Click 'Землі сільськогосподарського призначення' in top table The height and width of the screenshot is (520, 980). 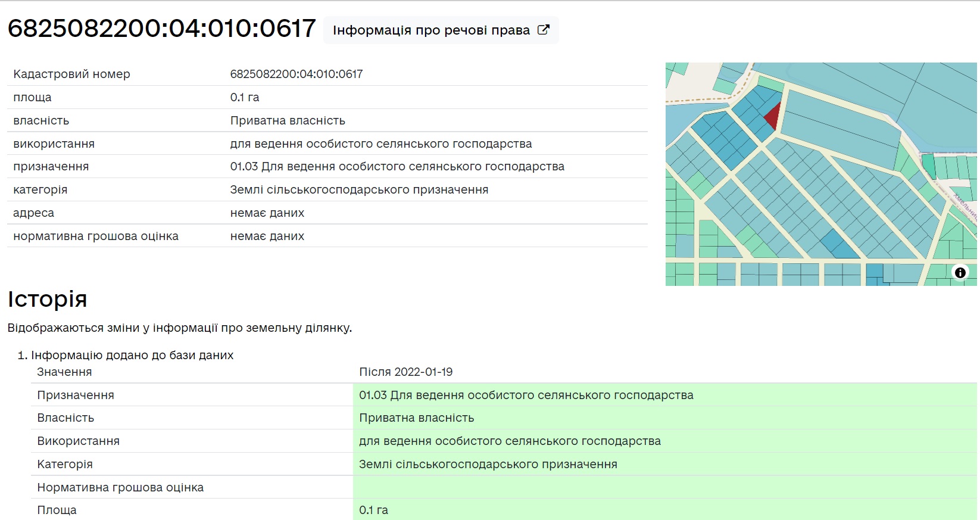[358, 190]
